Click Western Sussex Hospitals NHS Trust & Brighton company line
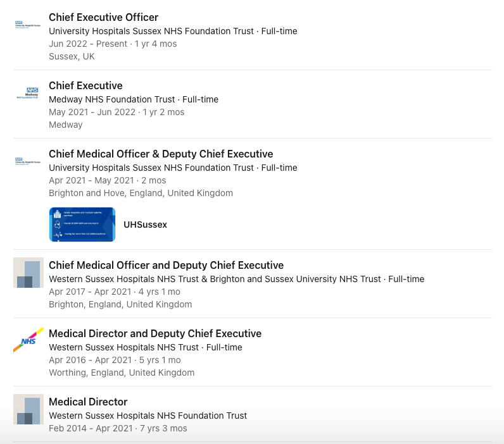This screenshot has height=444, width=504. coord(215,279)
